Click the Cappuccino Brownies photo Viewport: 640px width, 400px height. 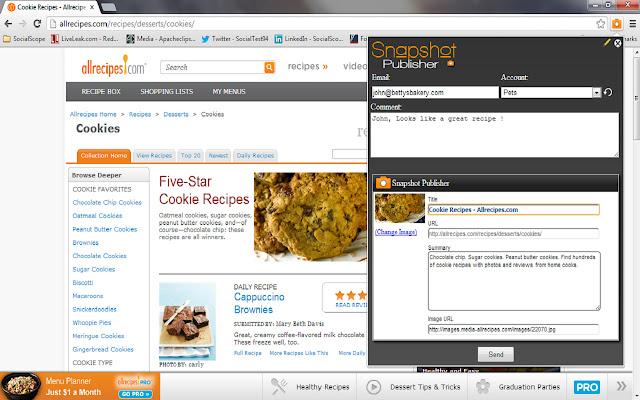coord(187,322)
